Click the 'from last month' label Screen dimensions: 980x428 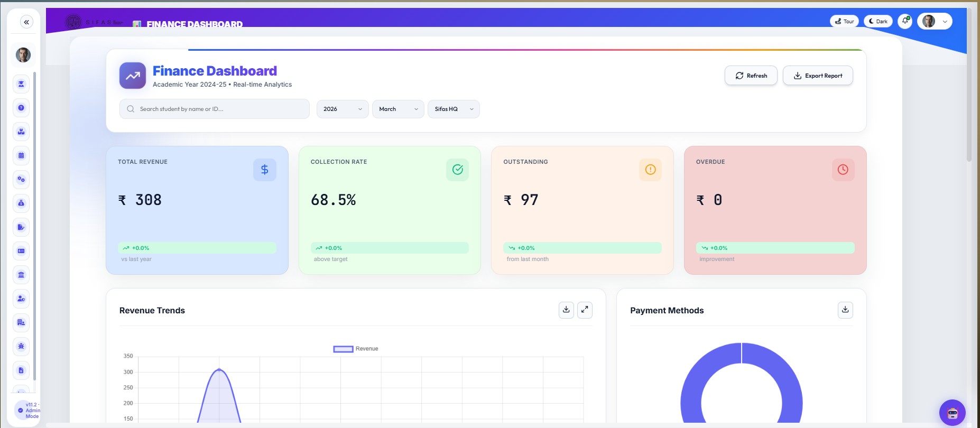point(528,259)
